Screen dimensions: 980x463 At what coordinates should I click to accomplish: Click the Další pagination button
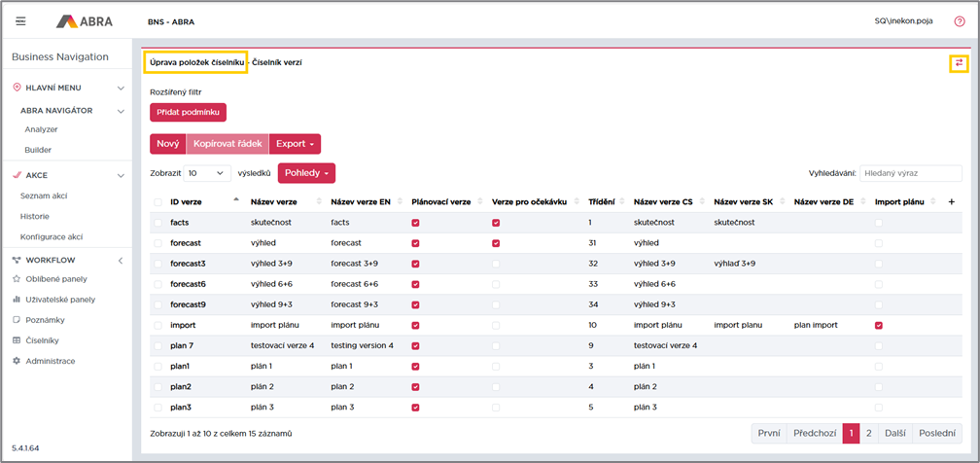tap(895, 433)
